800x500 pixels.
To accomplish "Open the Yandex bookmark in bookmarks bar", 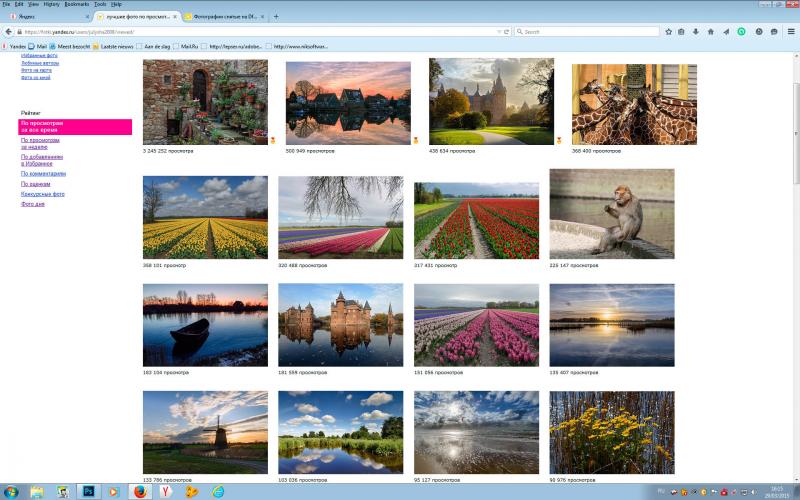I will pos(14,46).
